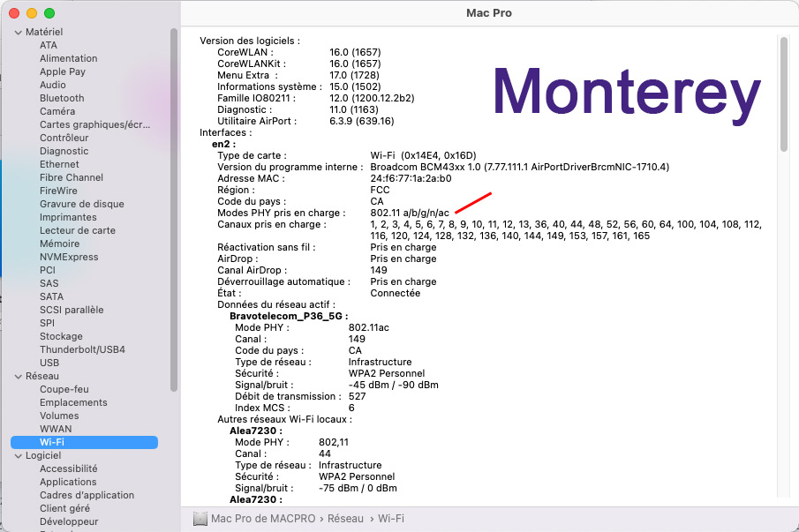Viewport: 799px width, 532px height.
Task: Collapse the Logiciel section chevron
Action: 19,455
